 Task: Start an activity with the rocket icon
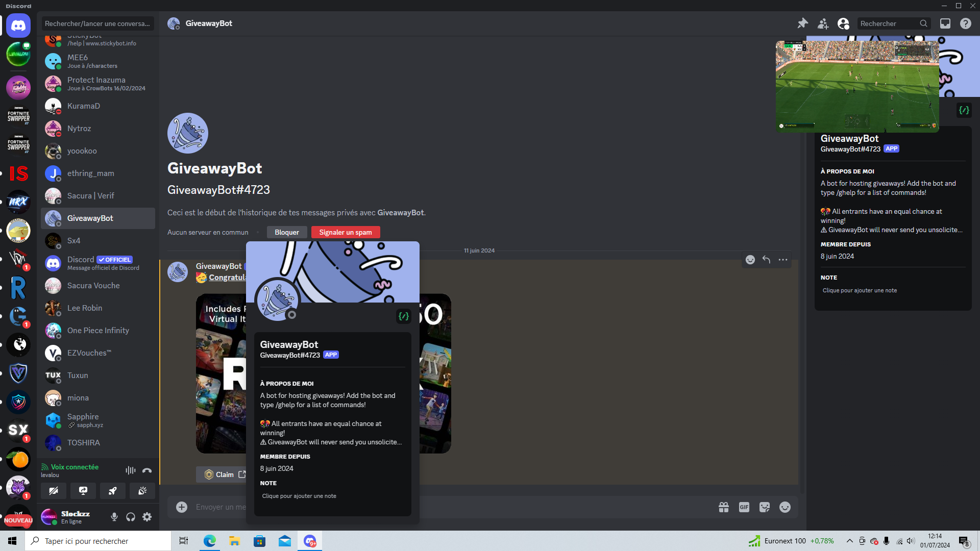(113, 491)
